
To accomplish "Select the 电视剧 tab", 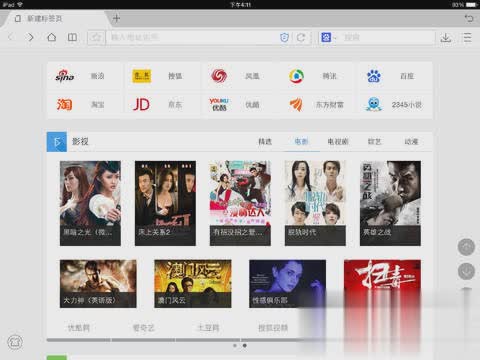I will (338, 142).
